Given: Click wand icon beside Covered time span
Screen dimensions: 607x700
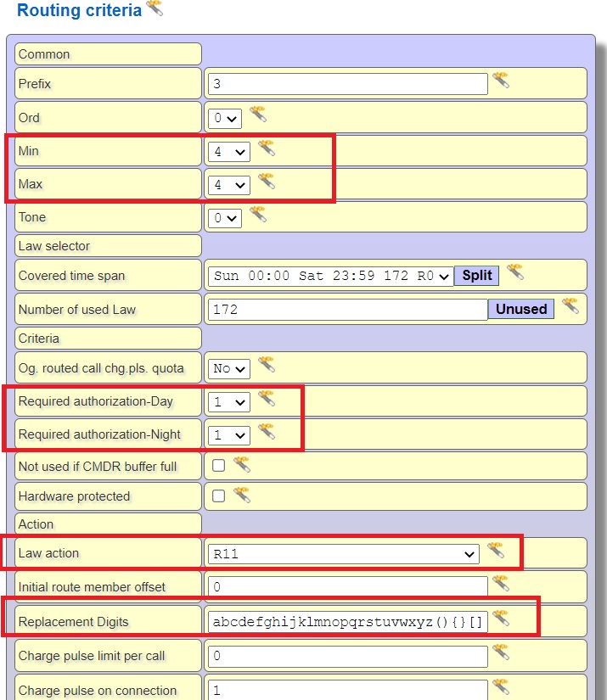Looking at the screenshot, I should (x=514, y=273).
